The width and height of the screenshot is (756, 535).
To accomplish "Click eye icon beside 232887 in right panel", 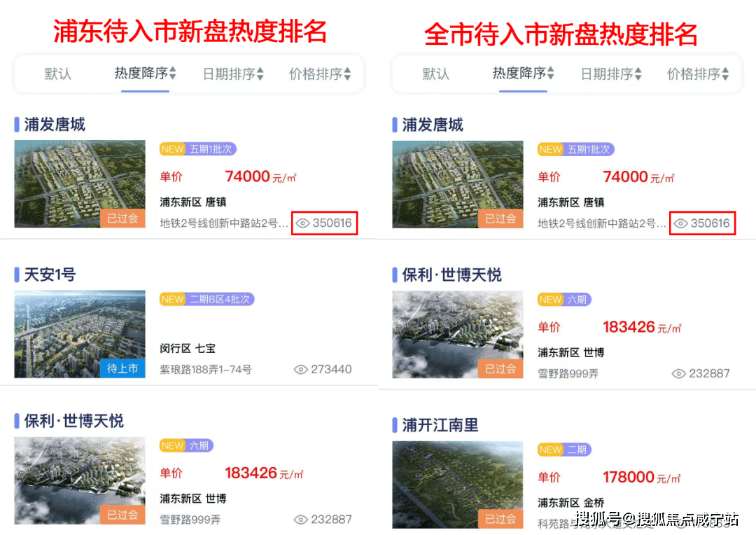I will click(678, 373).
